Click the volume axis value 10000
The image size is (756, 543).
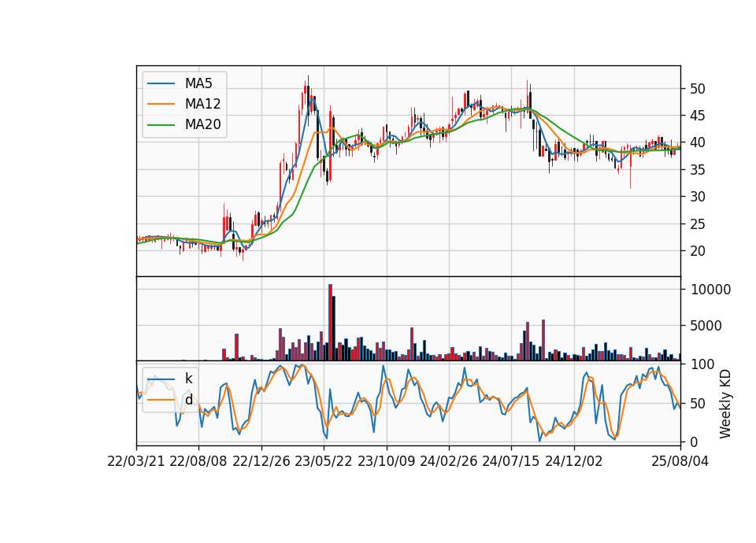pos(710,290)
